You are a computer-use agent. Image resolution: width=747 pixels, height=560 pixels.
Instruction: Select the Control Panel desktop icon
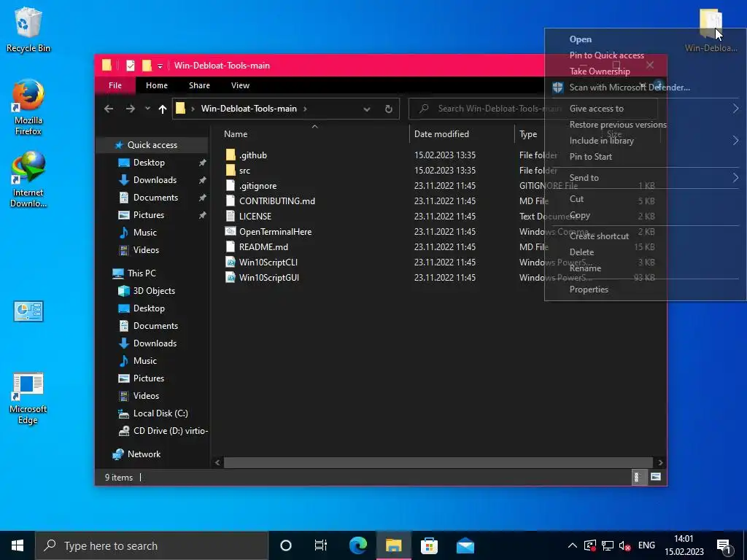pos(28,311)
